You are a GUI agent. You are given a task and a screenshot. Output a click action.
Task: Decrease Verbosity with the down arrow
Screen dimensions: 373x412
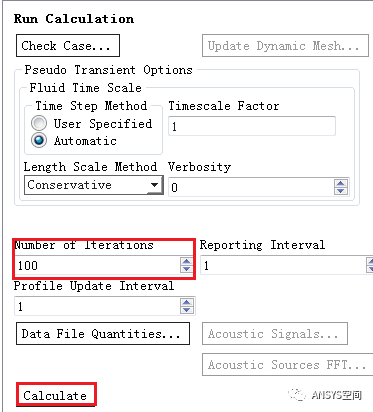click(341, 191)
